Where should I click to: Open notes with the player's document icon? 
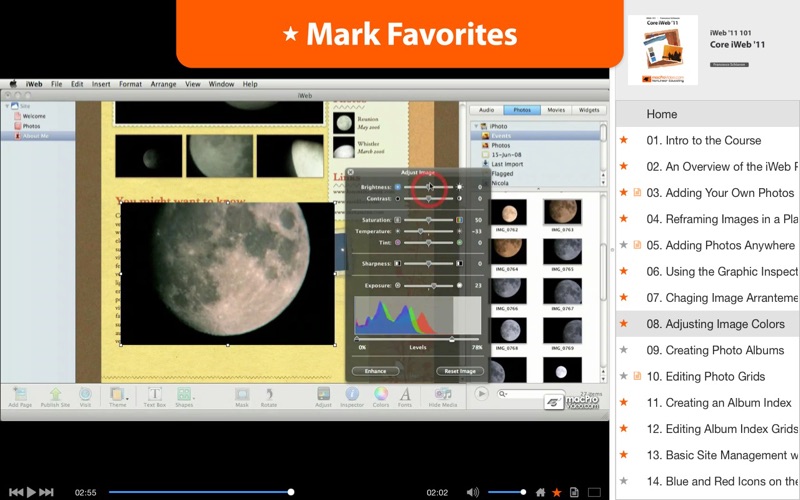click(574, 492)
